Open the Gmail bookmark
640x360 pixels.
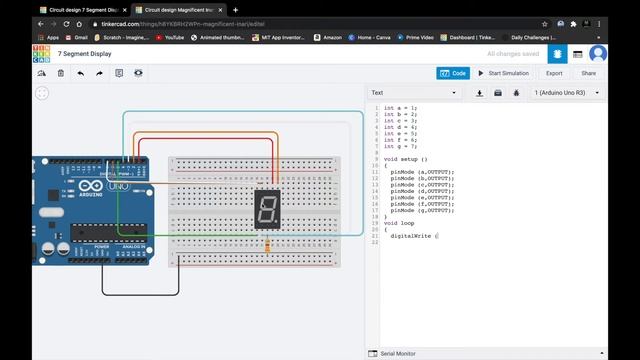(77, 38)
